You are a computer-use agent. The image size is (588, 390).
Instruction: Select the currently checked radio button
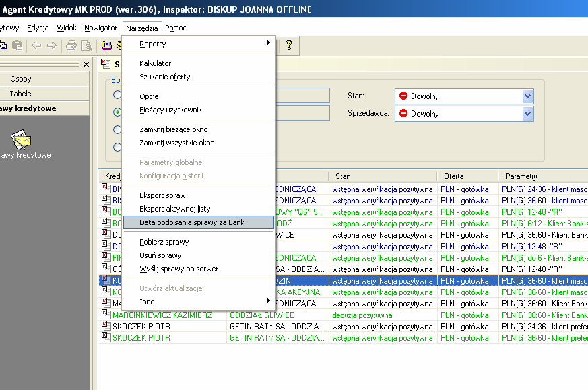[117, 112]
